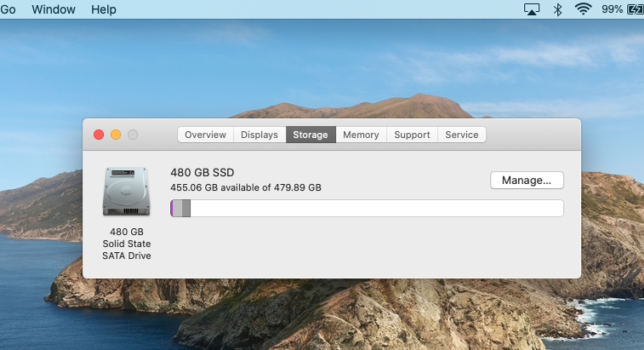Open the AirPlay display menu icon
This screenshot has width=644, height=350.
click(532, 9)
